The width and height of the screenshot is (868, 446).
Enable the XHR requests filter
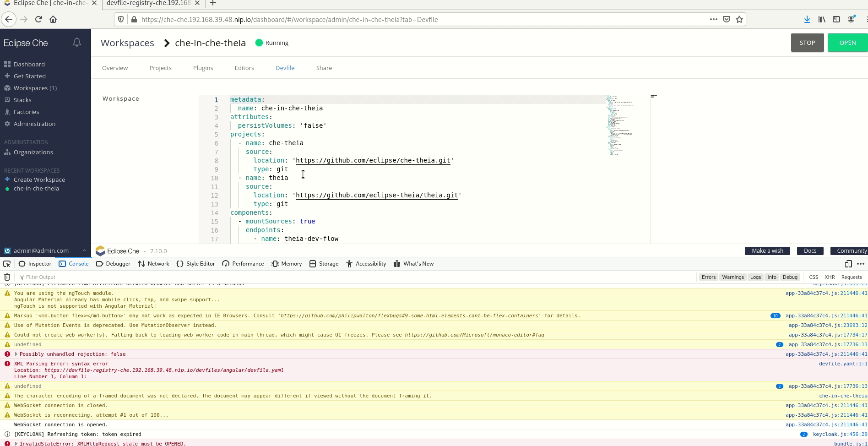click(x=830, y=277)
